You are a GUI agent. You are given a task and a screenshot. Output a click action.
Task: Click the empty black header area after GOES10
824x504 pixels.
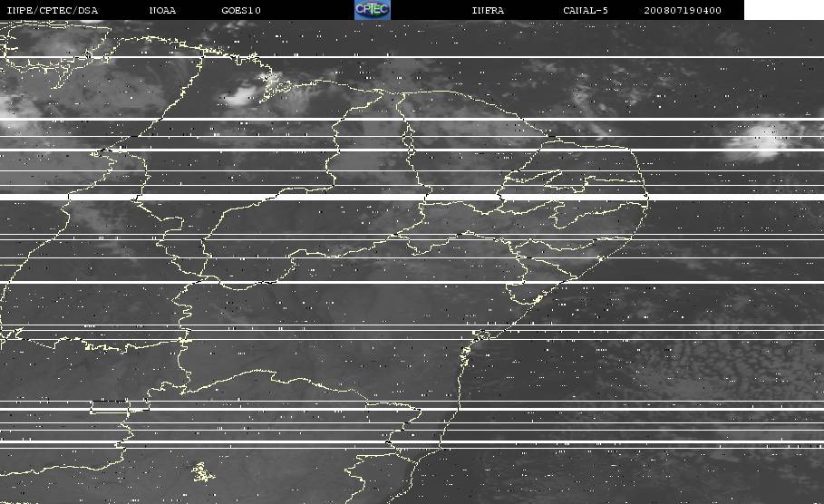point(307,9)
